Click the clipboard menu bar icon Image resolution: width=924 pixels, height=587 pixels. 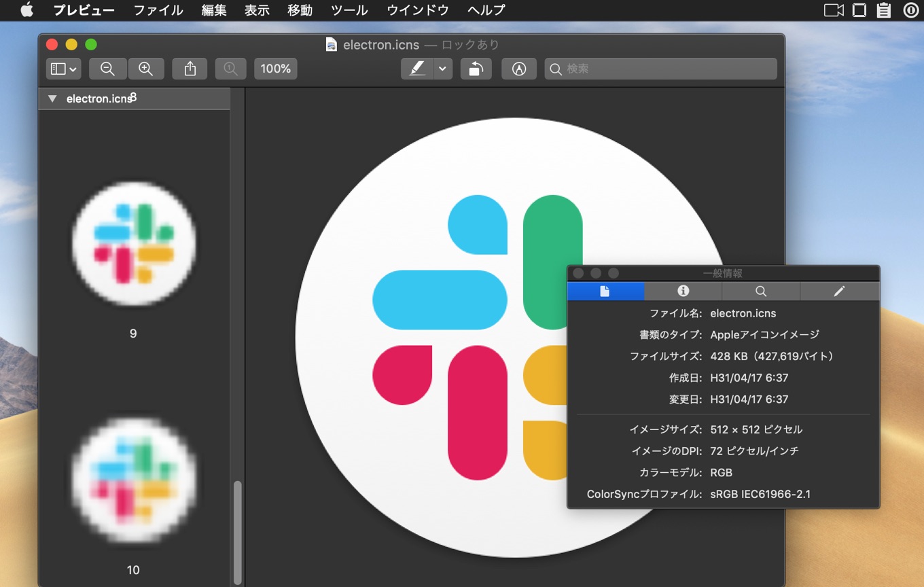(884, 10)
